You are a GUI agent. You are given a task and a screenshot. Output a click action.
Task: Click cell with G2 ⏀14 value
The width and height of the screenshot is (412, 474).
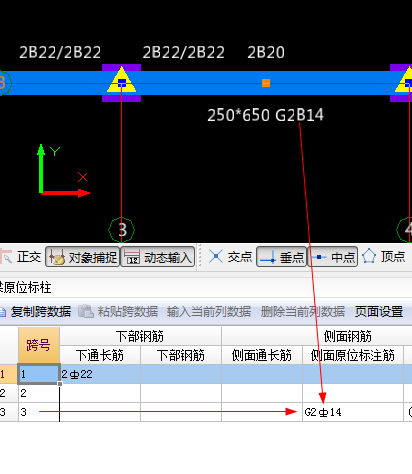(353, 412)
